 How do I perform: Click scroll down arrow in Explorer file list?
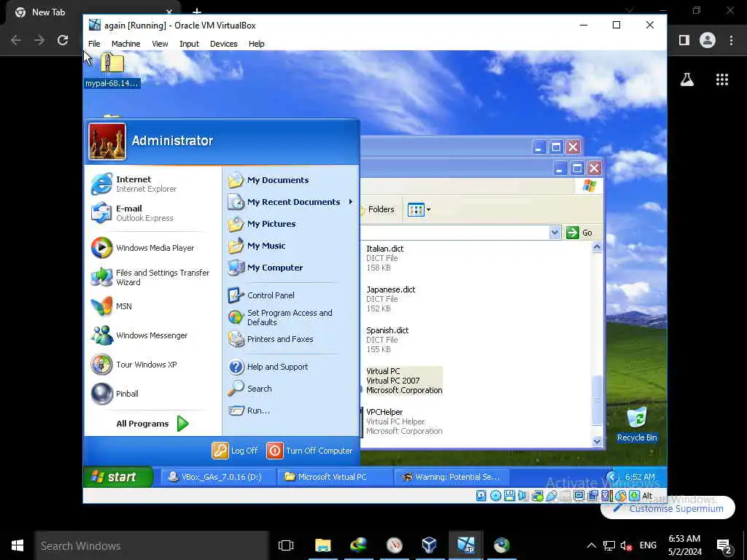(597, 441)
